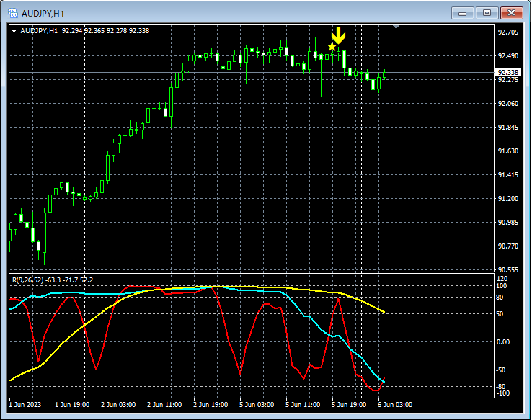Click the yellow down arrow signal marker
This screenshot has width=532, height=420.
click(x=338, y=35)
